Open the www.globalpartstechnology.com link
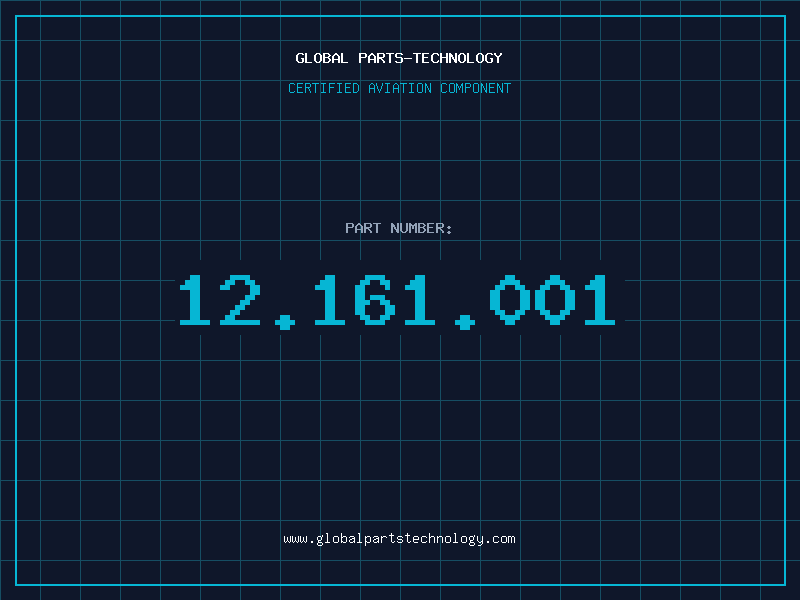This screenshot has width=800, height=600. click(399, 539)
